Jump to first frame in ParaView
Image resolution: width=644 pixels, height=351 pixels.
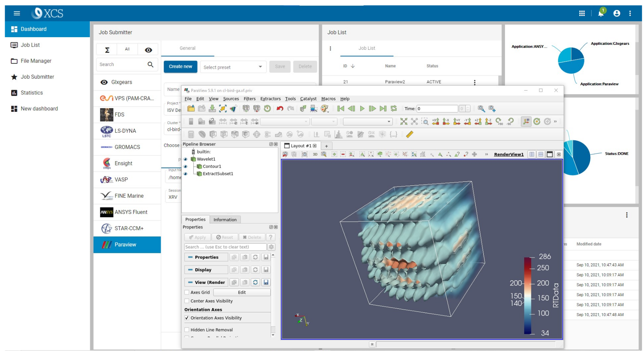pyautogui.click(x=340, y=109)
